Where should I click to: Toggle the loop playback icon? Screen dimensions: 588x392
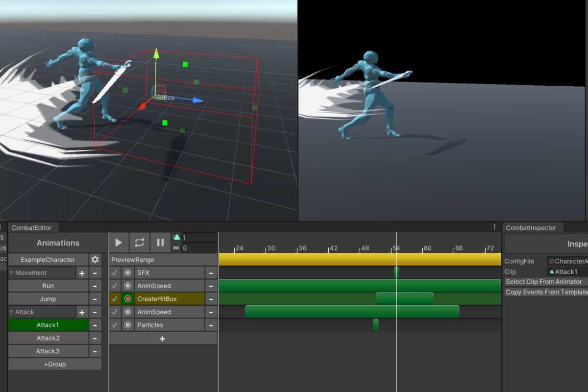(139, 243)
